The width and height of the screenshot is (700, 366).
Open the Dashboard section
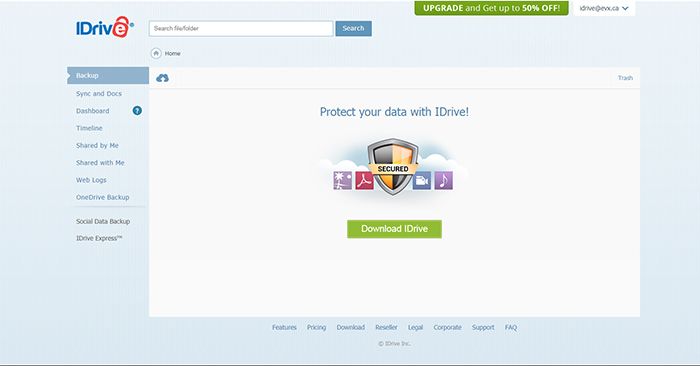click(x=92, y=111)
